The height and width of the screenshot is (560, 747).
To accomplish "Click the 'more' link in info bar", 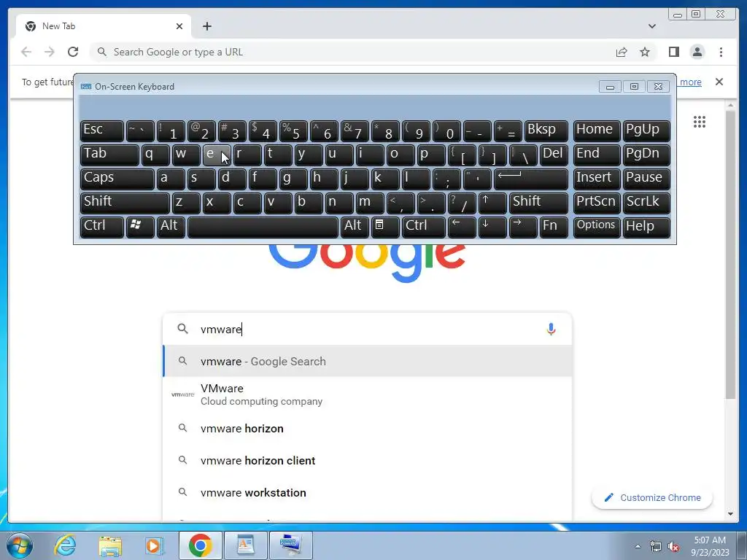I will (690, 82).
